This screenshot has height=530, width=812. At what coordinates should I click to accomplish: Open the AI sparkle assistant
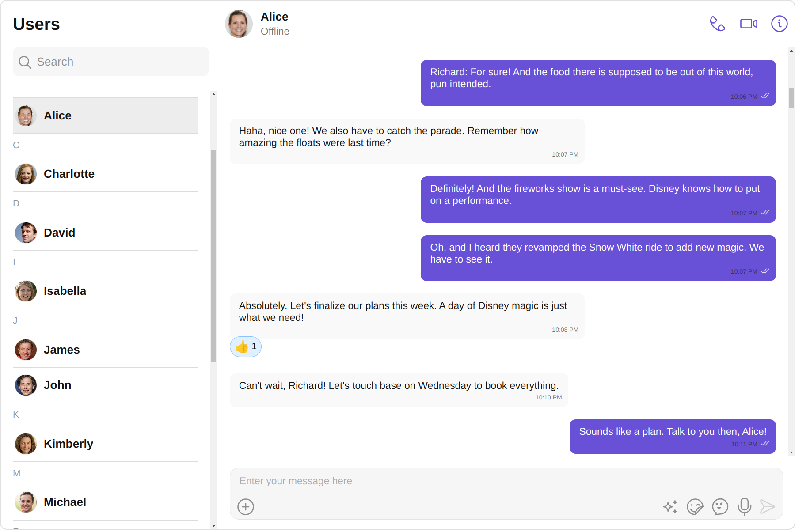tap(670, 506)
